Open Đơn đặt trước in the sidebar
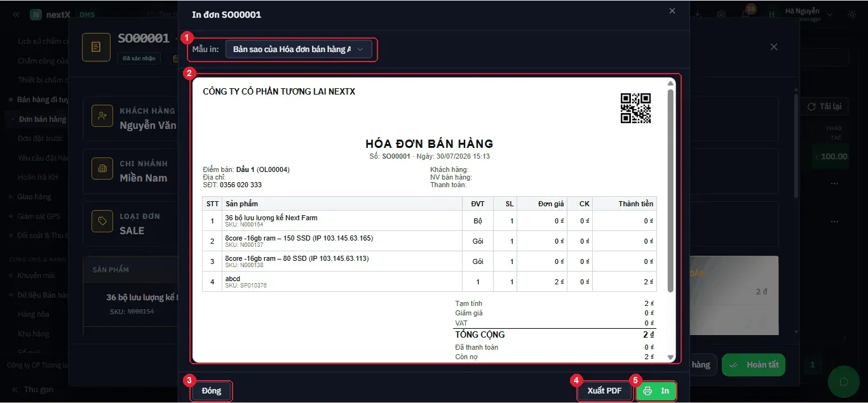This screenshot has width=868, height=403. (41, 138)
